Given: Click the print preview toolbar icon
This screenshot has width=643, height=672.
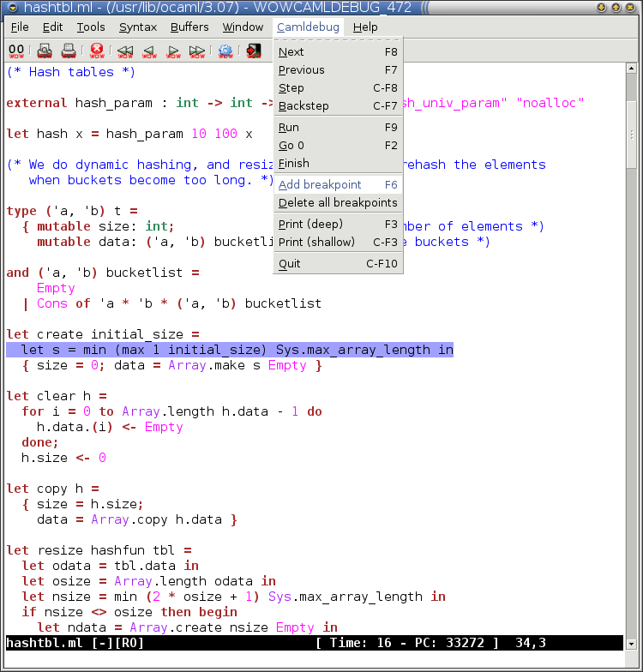Looking at the screenshot, I should (x=43, y=51).
